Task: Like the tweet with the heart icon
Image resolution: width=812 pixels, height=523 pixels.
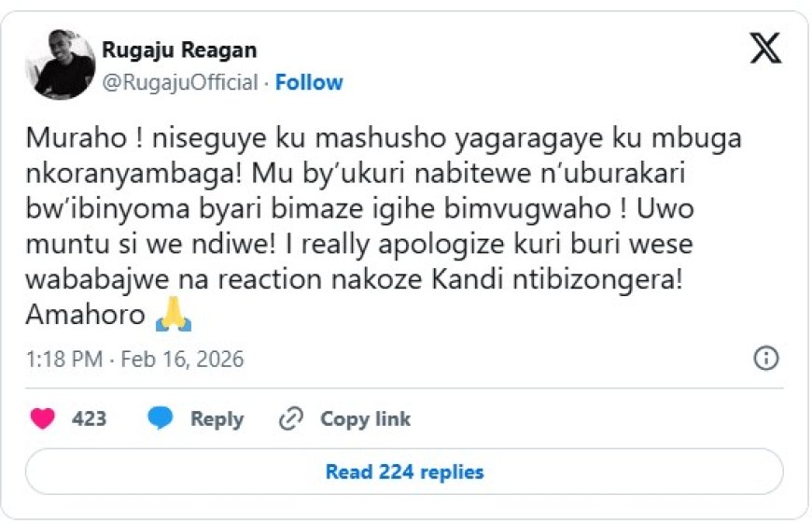Action: tap(43, 419)
